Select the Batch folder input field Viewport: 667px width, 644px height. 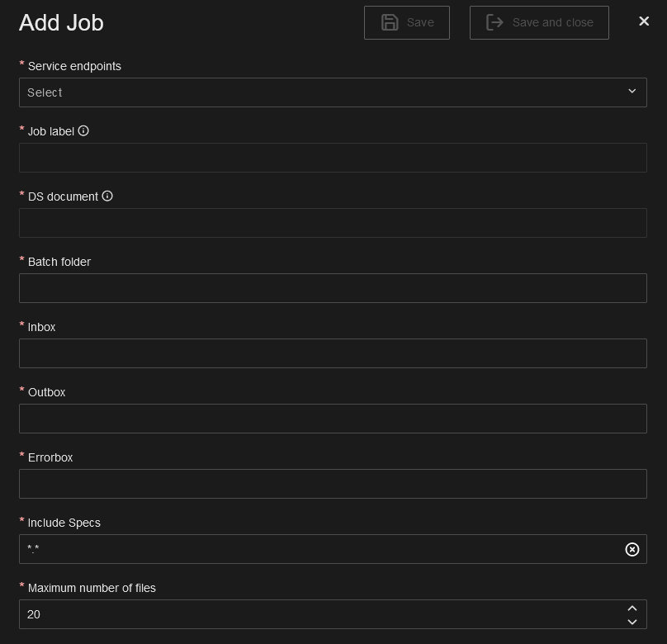[x=333, y=288]
